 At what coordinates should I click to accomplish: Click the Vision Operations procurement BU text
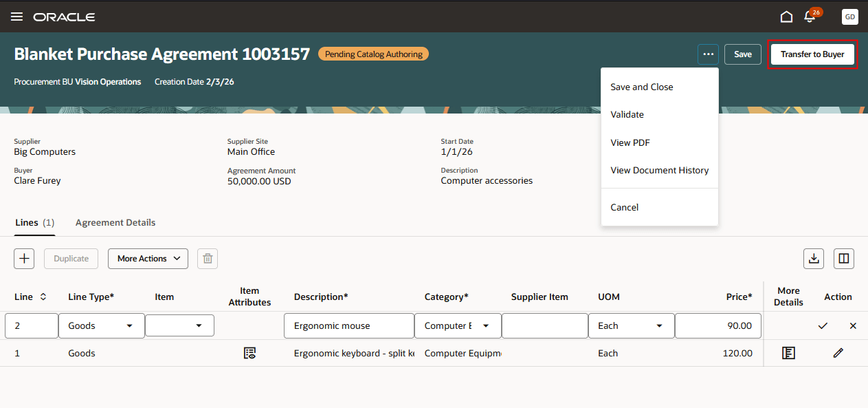tap(108, 82)
